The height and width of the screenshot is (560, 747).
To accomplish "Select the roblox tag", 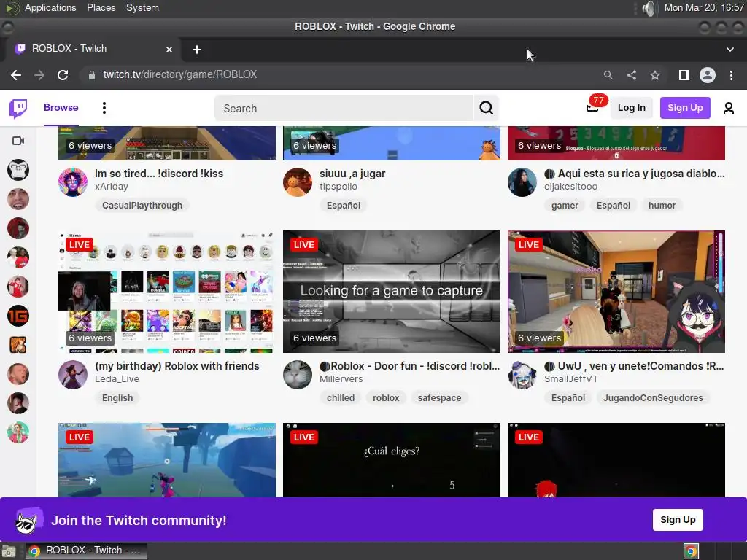I will 386,397.
